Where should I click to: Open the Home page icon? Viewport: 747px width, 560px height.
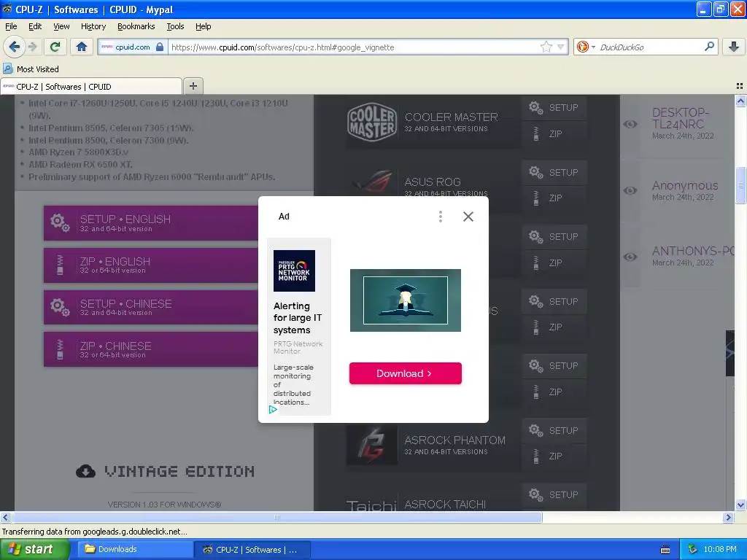[x=82, y=47]
